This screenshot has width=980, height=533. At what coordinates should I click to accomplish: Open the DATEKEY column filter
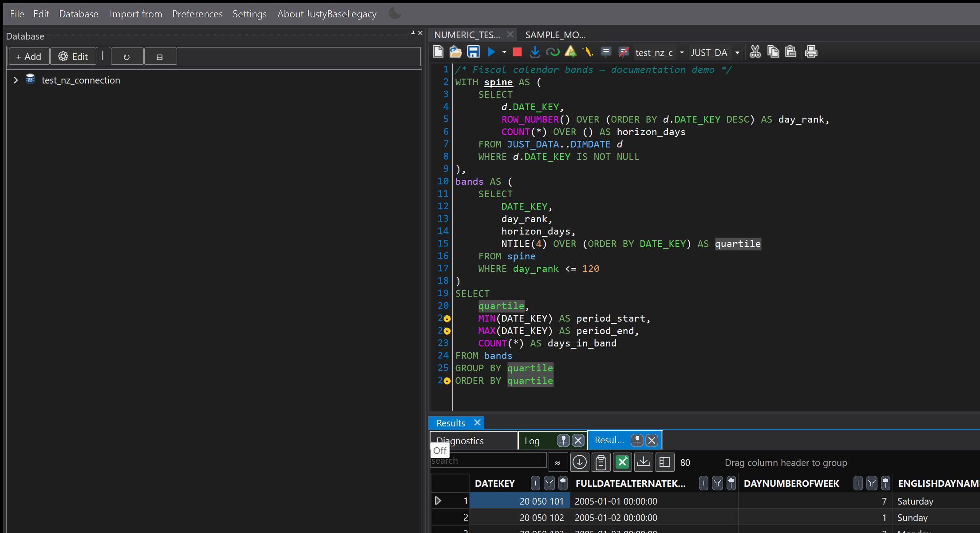coord(549,483)
